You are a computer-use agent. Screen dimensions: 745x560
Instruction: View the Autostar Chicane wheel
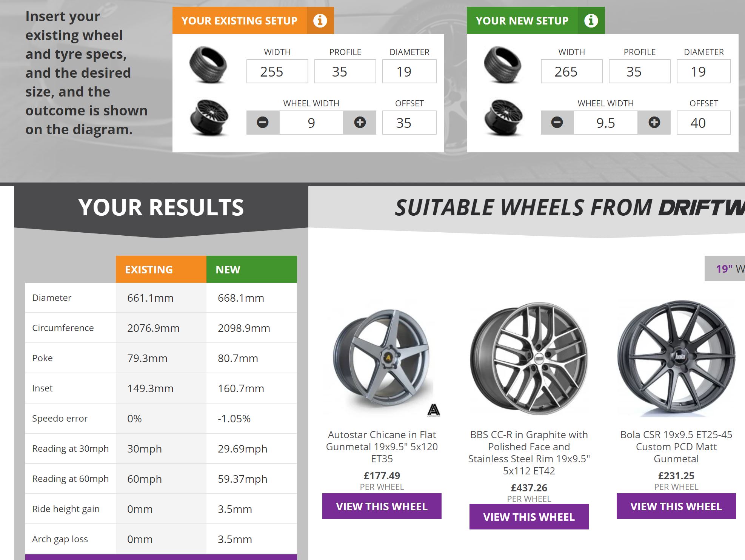[x=382, y=506]
